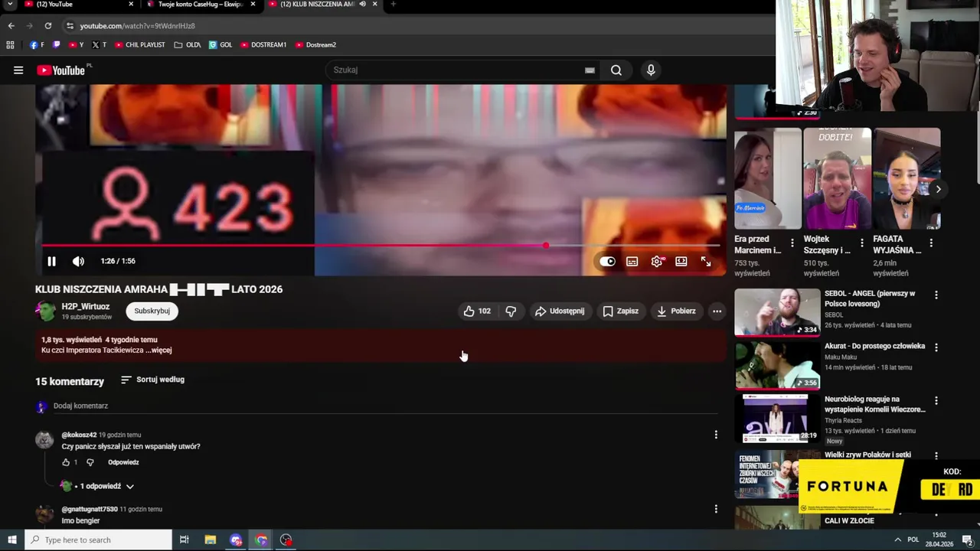This screenshot has height=551, width=980.
Task: Dislike the video
Action: [x=511, y=311]
